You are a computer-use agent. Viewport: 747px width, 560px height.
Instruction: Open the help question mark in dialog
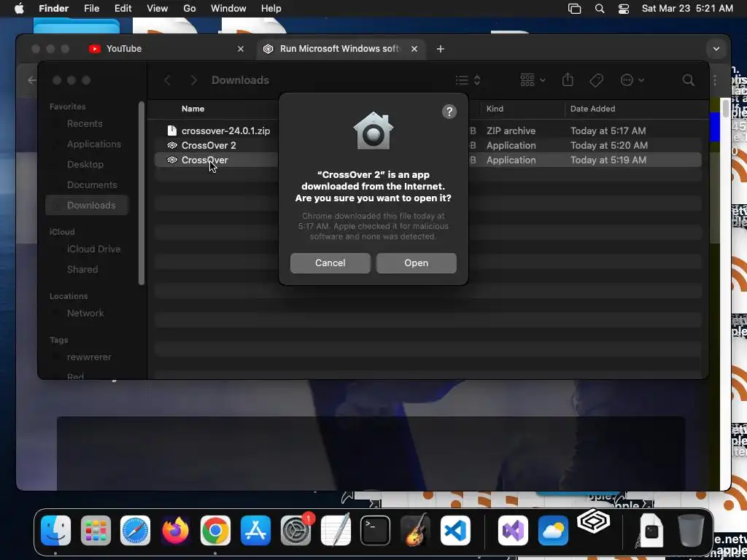pos(449,112)
